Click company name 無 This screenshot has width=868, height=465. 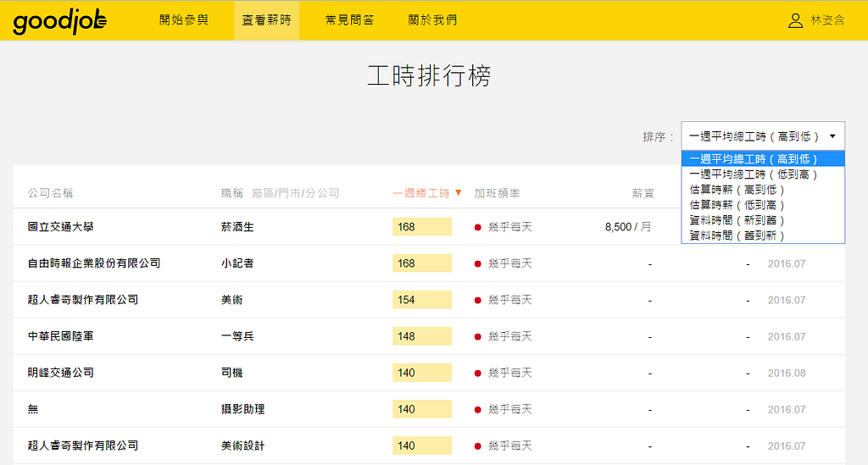pyautogui.click(x=33, y=409)
